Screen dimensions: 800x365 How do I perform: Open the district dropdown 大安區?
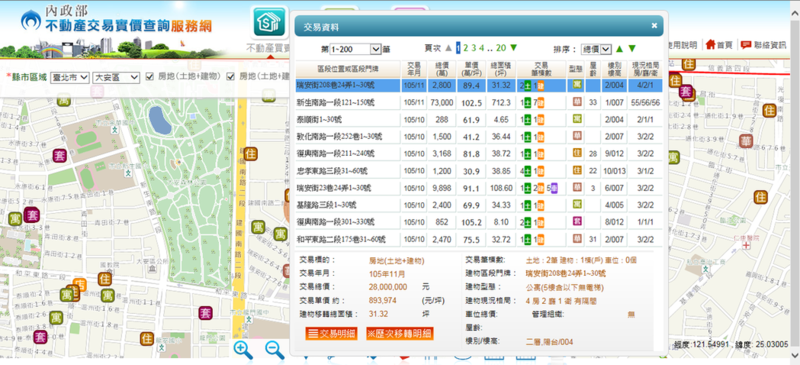[x=116, y=77]
